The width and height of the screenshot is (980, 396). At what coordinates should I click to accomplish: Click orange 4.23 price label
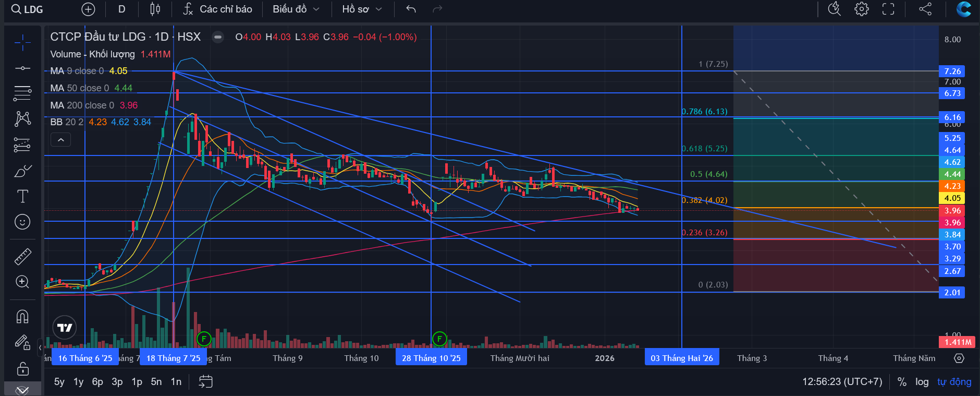pos(952,186)
